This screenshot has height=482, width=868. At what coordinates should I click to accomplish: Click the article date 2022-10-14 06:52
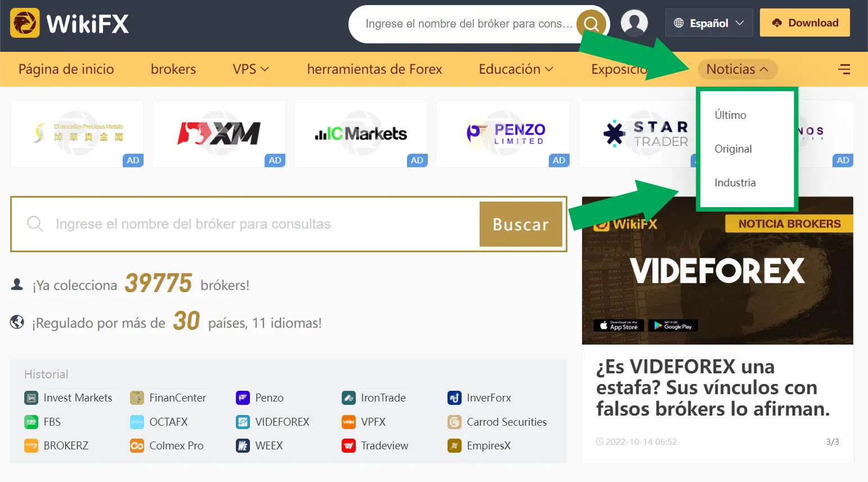[637, 442]
